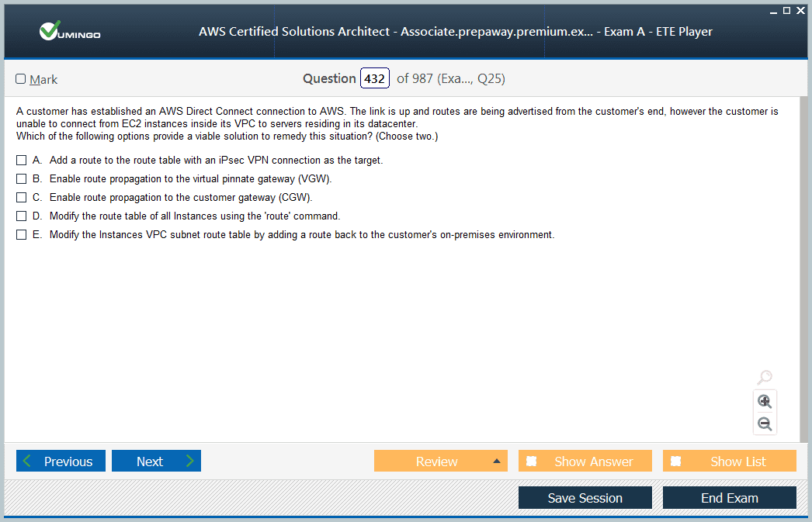This screenshot has height=522, width=812.
Task: Click the exam title text in header
Action: click(x=456, y=32)
